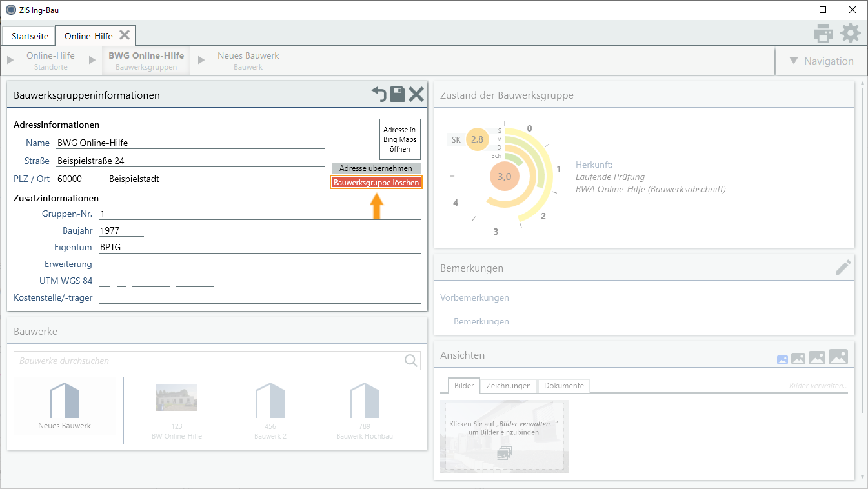Click the undo arrow in Bauwerksgruppeninformationen header
The height and width of the screenshot is (489, 868).
pyautogui.click(x=379, y=95)
